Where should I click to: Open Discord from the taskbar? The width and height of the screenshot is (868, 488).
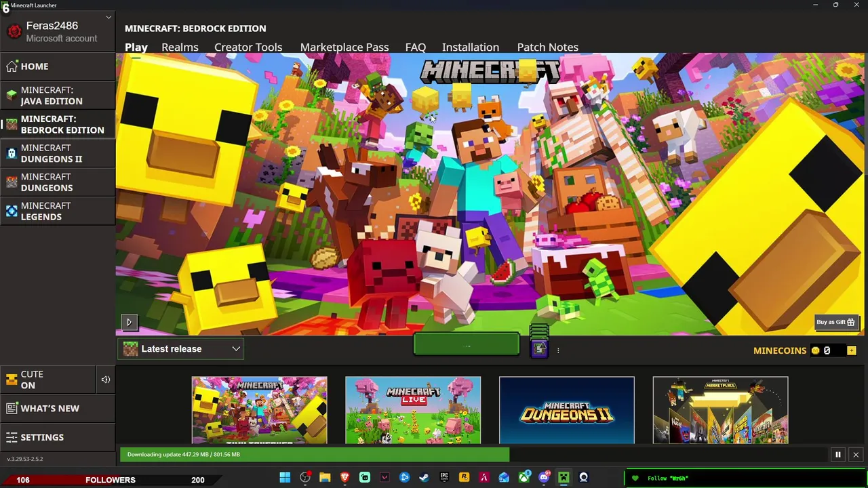(x=544, y=478)
